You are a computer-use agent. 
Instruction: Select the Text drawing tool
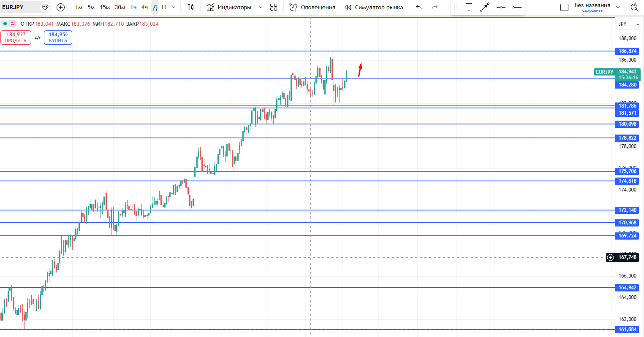[x=469, y=7]
